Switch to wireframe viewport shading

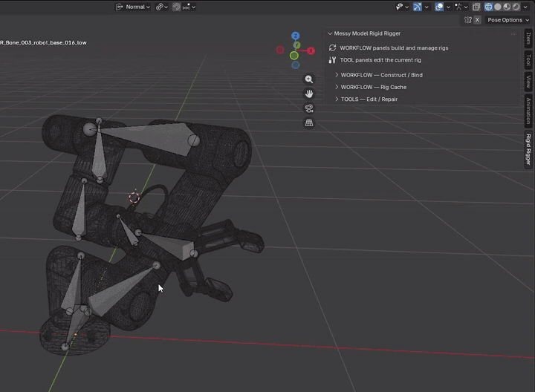coord(489,7)
